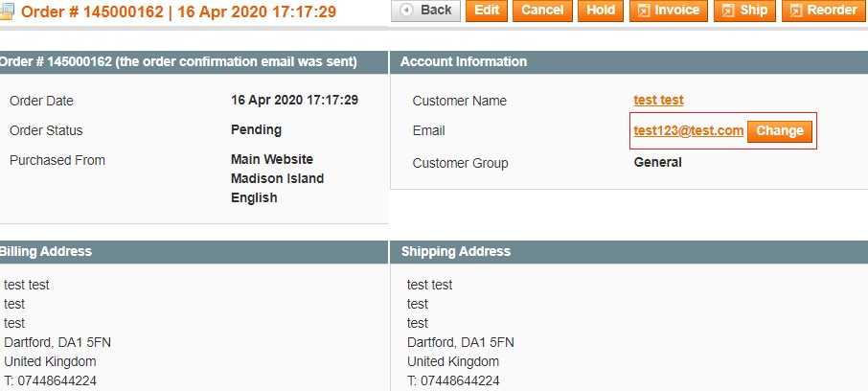The image size is (868, 391).
Task: Click the Account Information section header
Action: coord(464,61)
